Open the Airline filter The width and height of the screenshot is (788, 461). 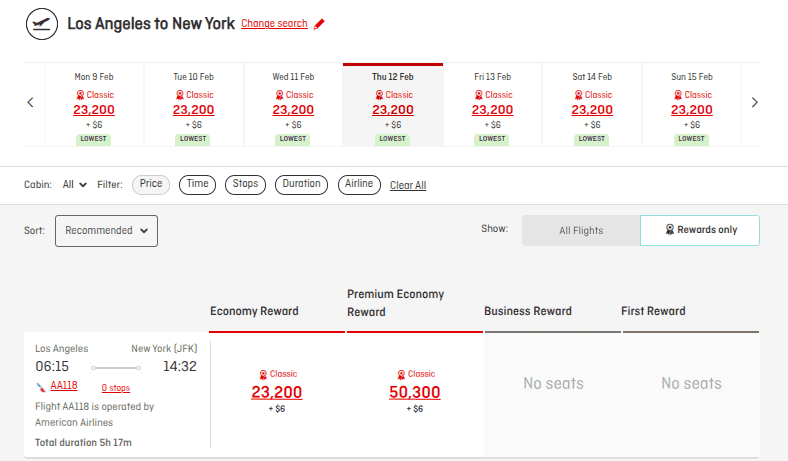[359, 185]
